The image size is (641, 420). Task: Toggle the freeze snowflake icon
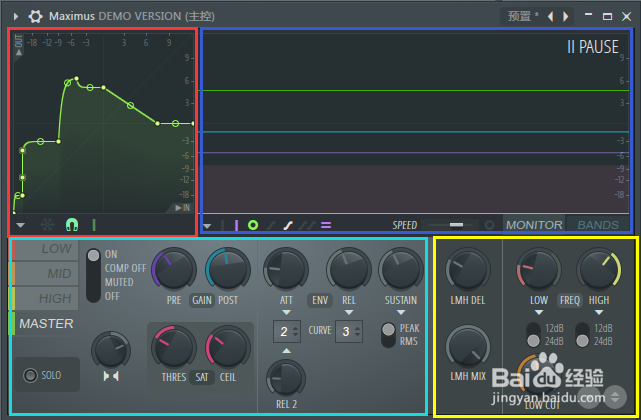click(47, 225)
